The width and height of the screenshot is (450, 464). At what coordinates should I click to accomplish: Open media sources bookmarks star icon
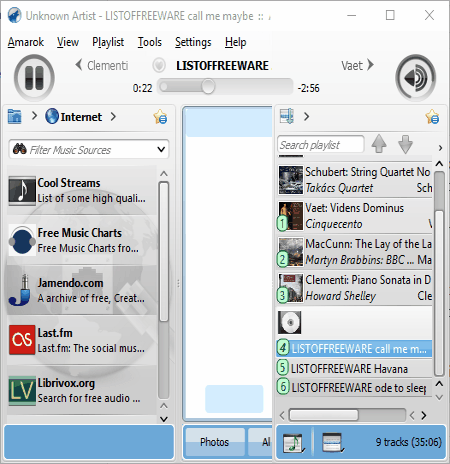[160, 117]
